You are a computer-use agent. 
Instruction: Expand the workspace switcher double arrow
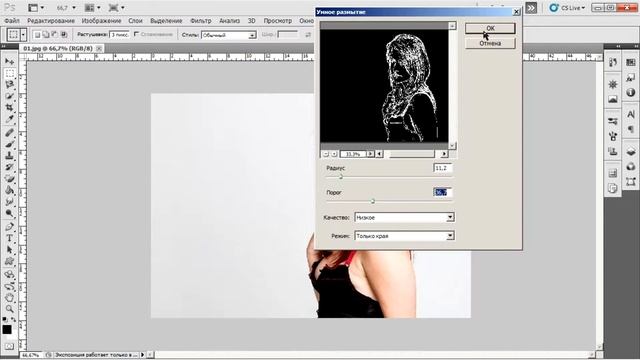click(x=531, y=8)
